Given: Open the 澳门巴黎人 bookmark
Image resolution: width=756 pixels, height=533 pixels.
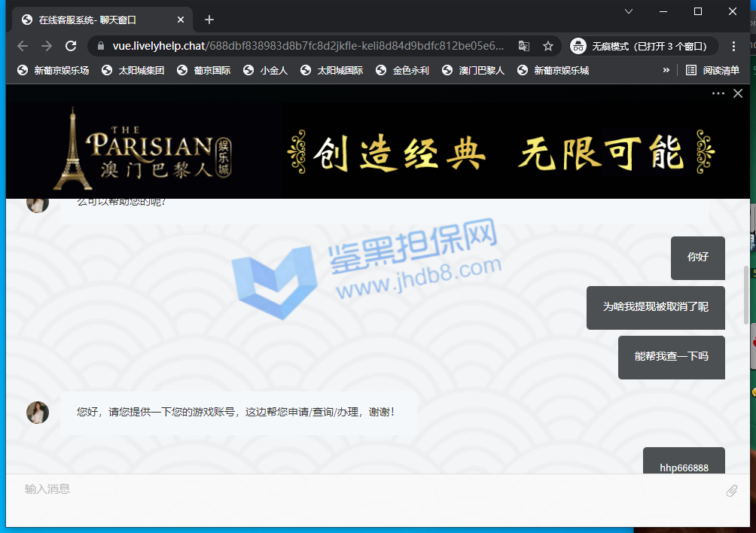Looking at the screenshot, I should [473, 70].
